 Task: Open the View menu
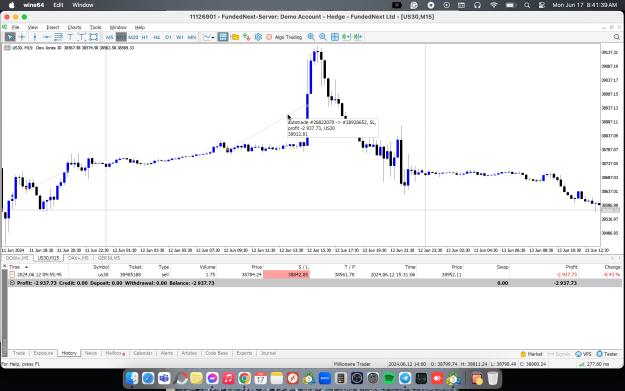[33, 28]
